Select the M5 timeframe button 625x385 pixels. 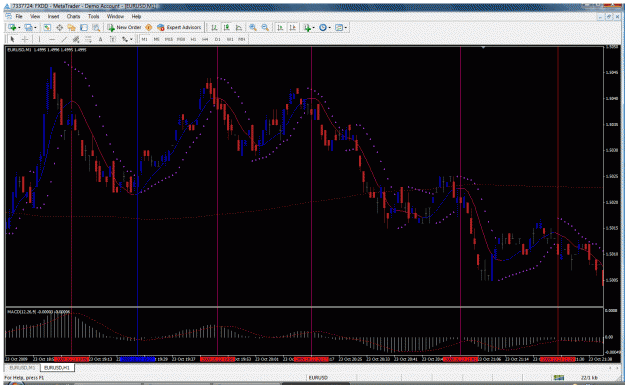pos(156,39)
